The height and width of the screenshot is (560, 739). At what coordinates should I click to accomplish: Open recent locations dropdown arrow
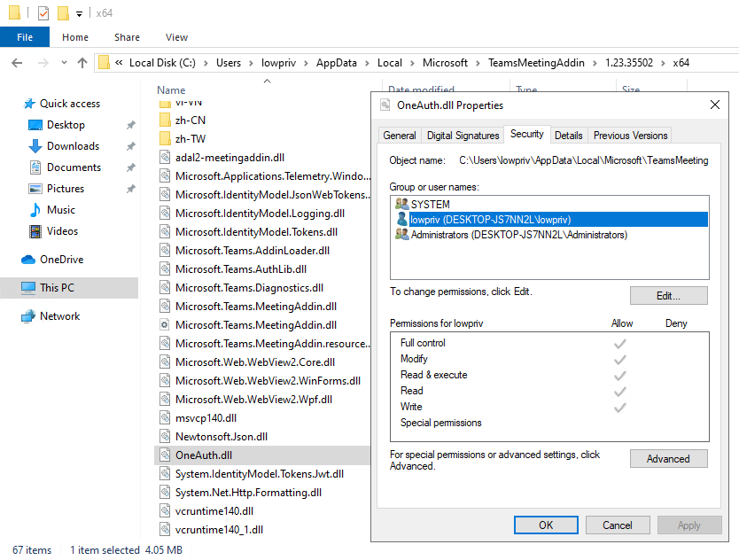pyautogui.click(x=64, y=63)
